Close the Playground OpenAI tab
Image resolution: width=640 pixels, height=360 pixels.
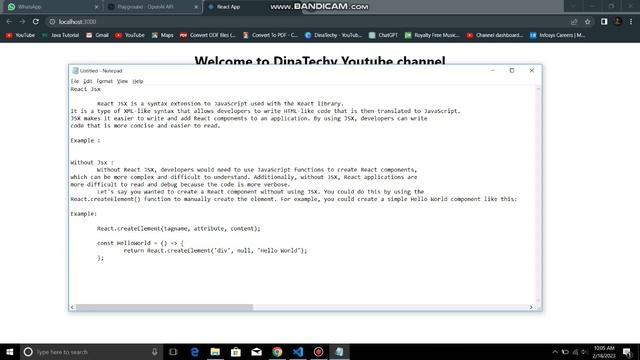pyautogui.click(x=196, y=7)
